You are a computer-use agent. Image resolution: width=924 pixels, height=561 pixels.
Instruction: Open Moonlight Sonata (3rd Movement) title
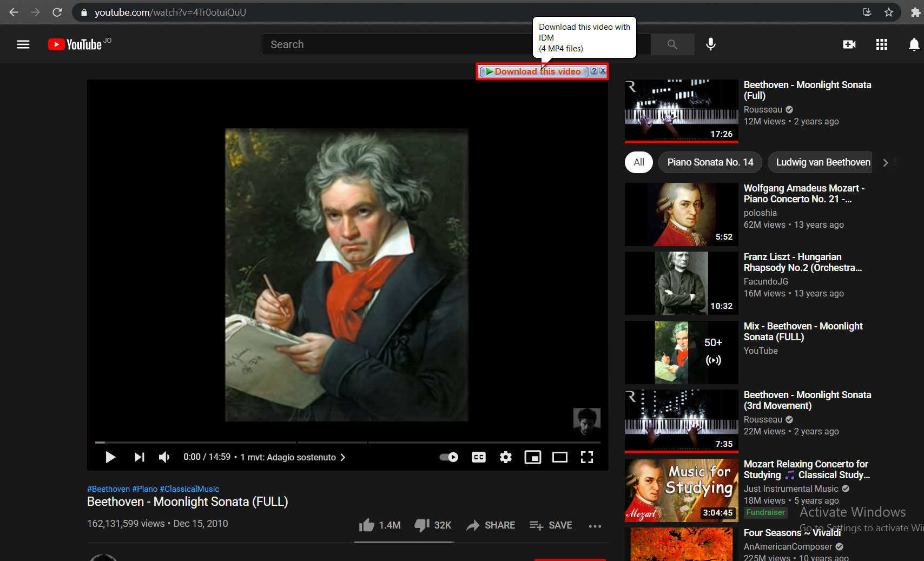(807, 400)
